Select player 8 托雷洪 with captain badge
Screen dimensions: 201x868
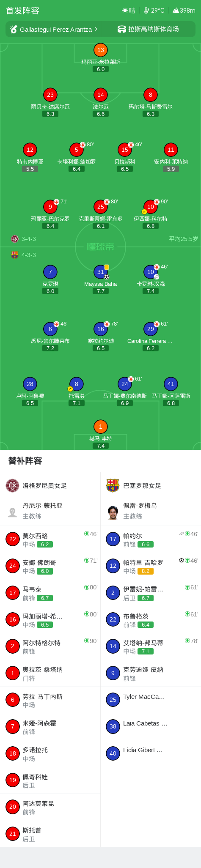click(76, 384)
